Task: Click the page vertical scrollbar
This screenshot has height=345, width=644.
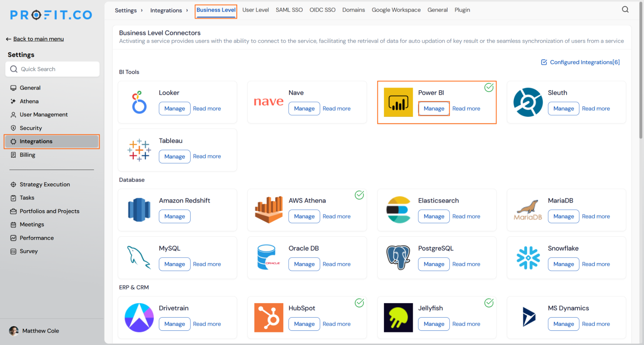Action: pos(641,71)
